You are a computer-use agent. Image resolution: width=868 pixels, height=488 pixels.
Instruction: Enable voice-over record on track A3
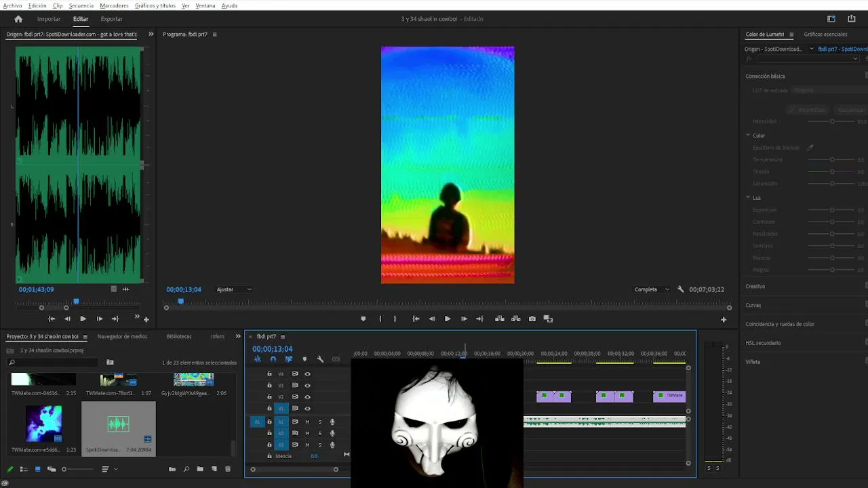[x=332, y=445]
